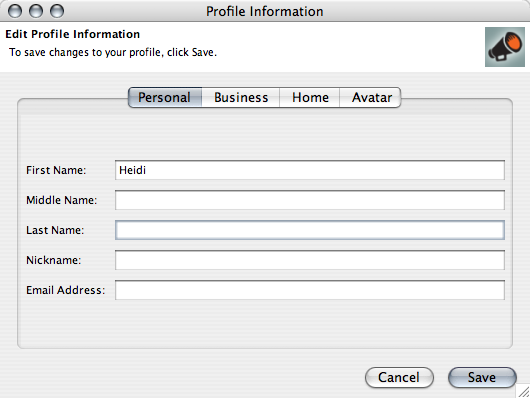The height and width of the screenshot is (398, 530).
Task: Open the Home tab
Action: pos(310,97)
